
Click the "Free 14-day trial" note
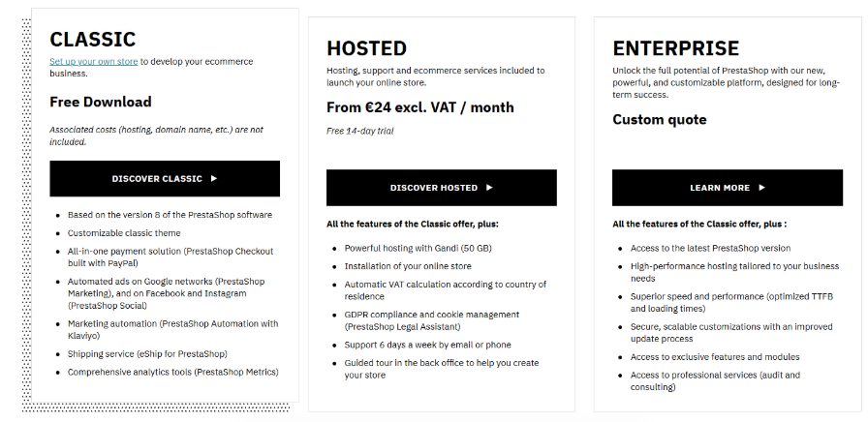(360, 131)
